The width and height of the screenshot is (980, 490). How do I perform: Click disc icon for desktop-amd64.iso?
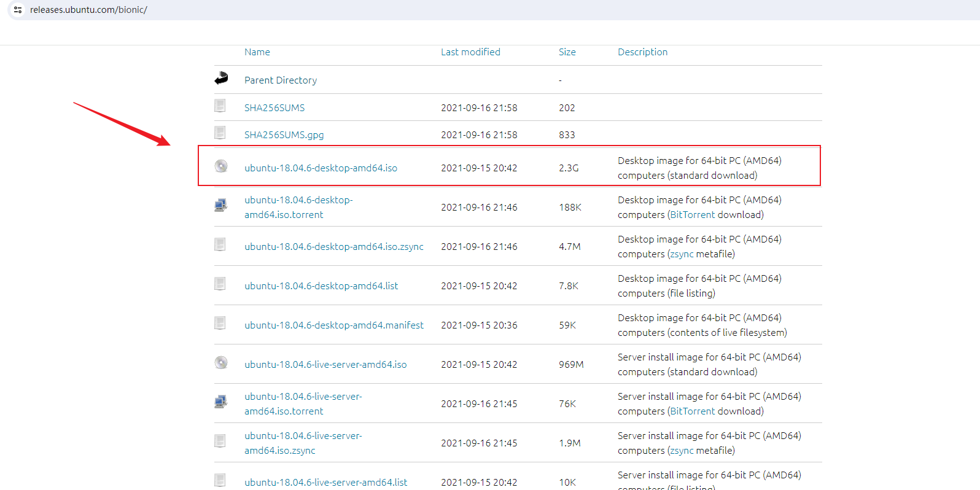pos(221,166)
